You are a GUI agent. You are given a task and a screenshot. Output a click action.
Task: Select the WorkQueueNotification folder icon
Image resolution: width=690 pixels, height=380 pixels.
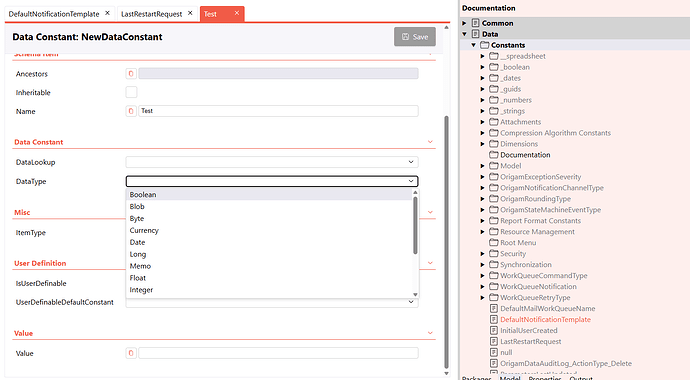(494, 286)
